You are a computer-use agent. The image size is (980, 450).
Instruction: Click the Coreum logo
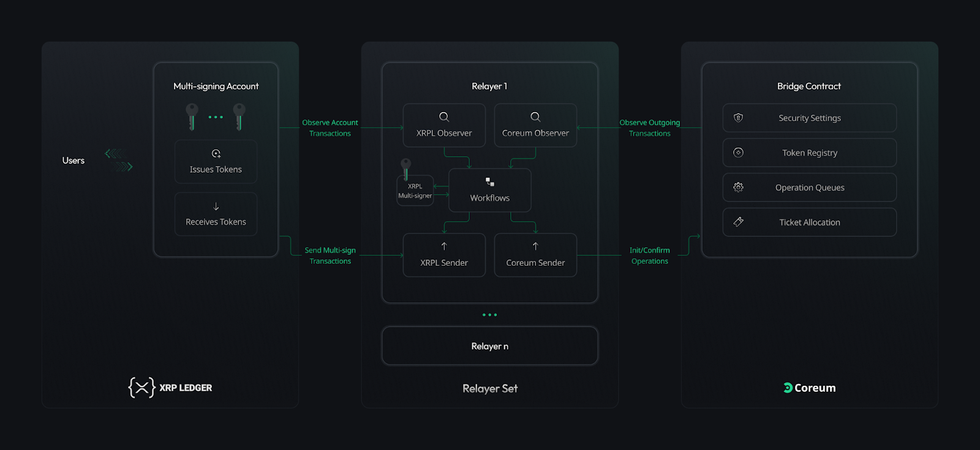(809, 388)
